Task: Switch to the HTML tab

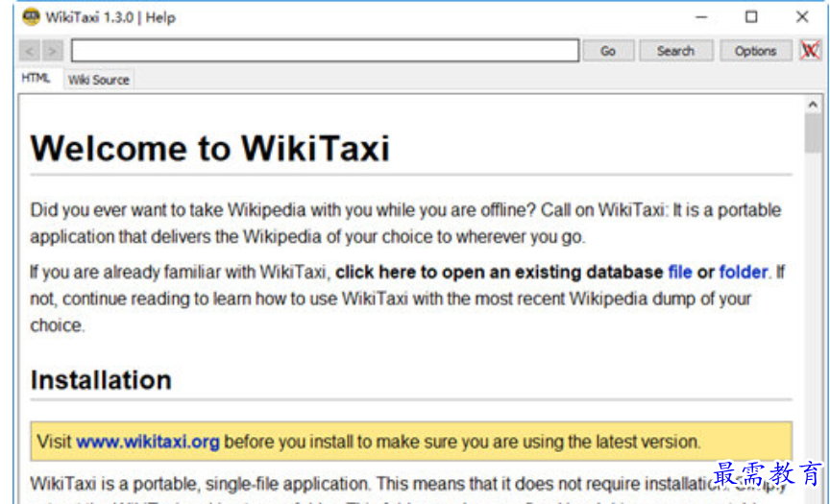Action: click(36, 79)
